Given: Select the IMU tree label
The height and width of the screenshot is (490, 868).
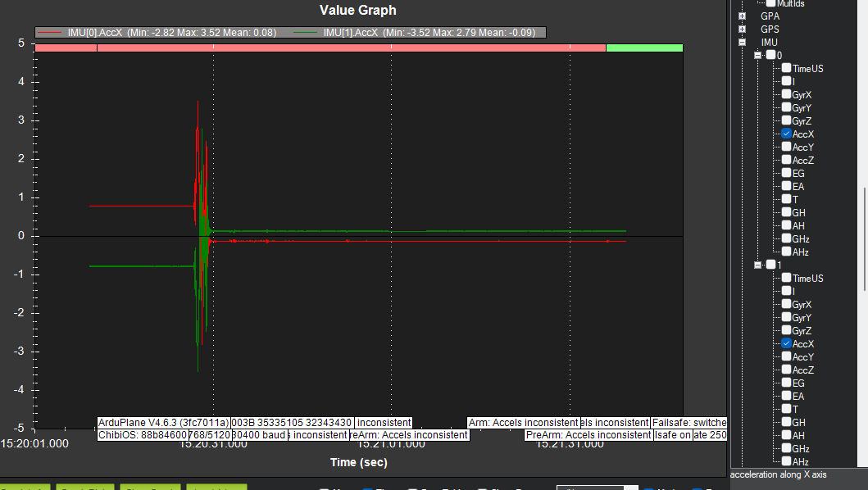Looking at the screenshot, I should (x=769, y=43).
